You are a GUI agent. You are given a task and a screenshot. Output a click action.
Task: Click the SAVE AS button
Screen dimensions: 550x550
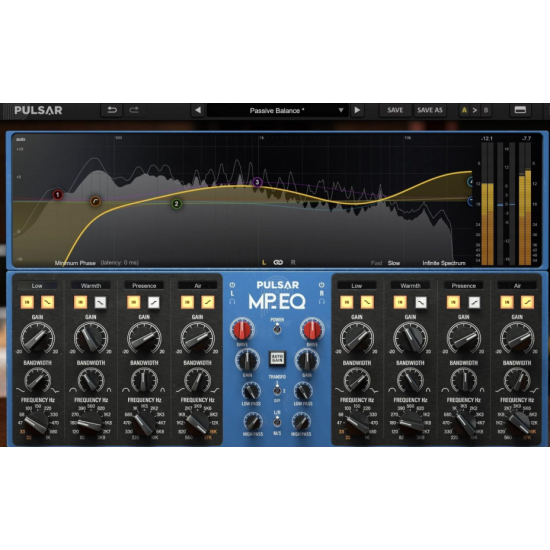tap(430, 110)
